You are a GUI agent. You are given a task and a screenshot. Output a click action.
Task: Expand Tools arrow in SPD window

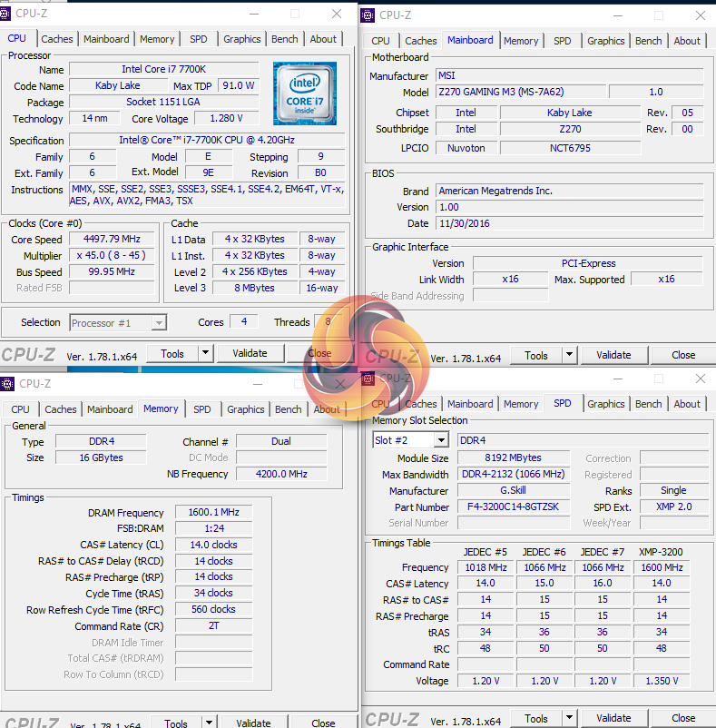coord(569,718)
